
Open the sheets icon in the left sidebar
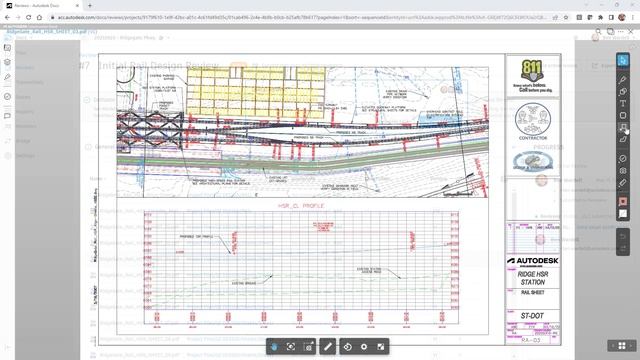7,48
